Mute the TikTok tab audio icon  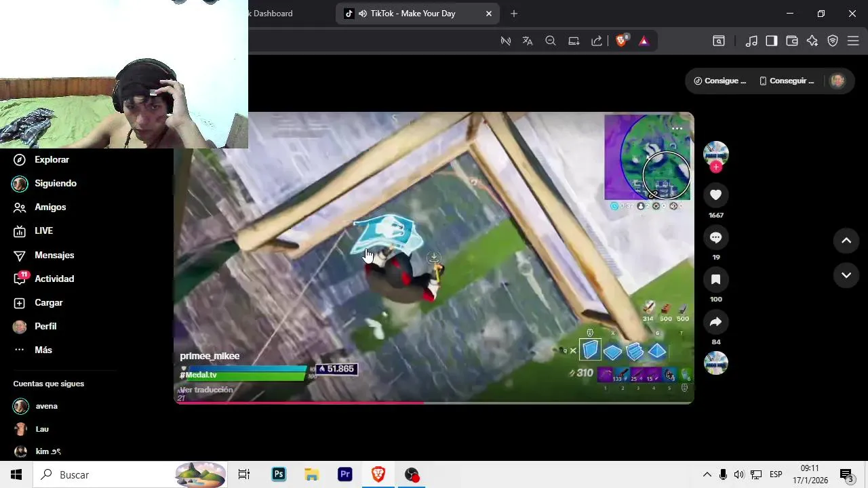pyautogui.click(x=363, y=14)
